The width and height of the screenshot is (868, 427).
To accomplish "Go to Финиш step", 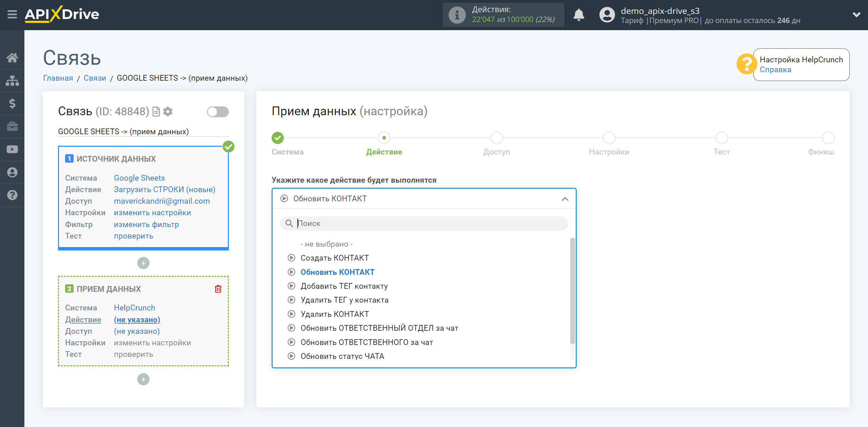I will pyautogui.click(x=828, y=138).
